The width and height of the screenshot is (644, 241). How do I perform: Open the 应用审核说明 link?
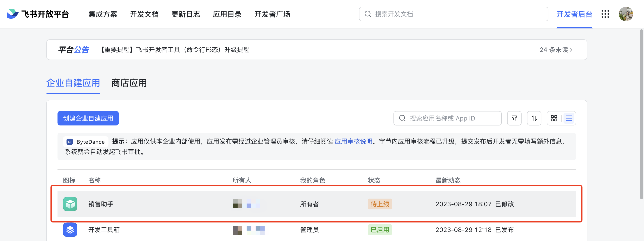coord(354,141)
